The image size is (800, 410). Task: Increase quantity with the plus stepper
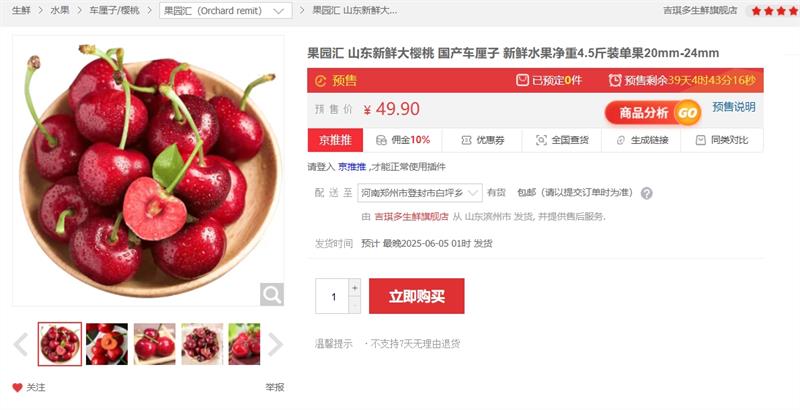tap(355, 288)
